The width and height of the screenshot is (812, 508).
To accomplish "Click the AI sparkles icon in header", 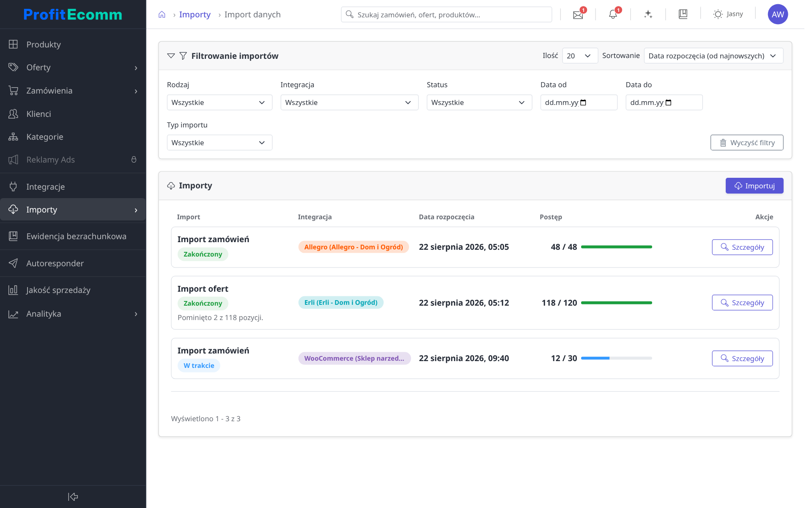I will (x=648, y=14).
